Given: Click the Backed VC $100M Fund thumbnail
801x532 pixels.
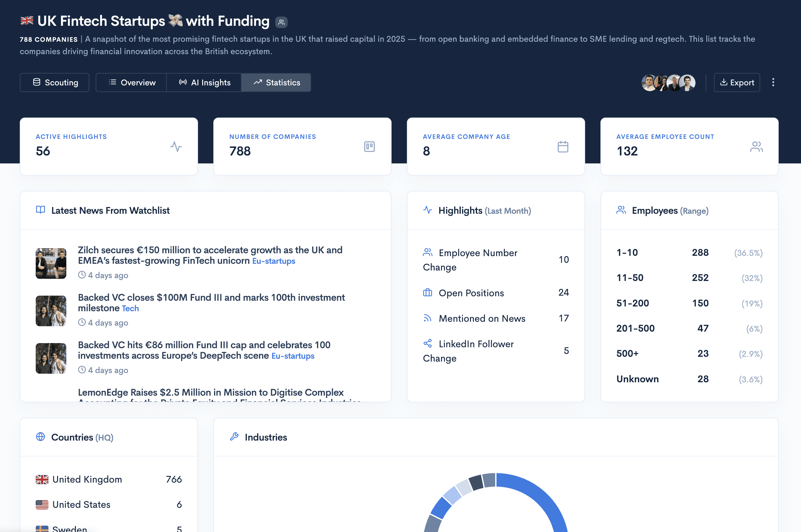Looking at the screenshot, I should (x=51, y=311).
